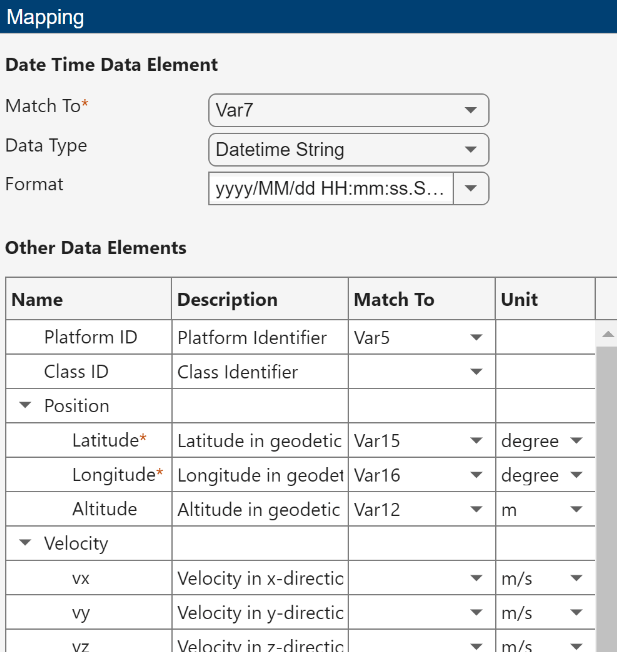The height and width of the screenshot is (652, 617).
Task: Change the Latitude unit from degree
Action: [575, 441]
